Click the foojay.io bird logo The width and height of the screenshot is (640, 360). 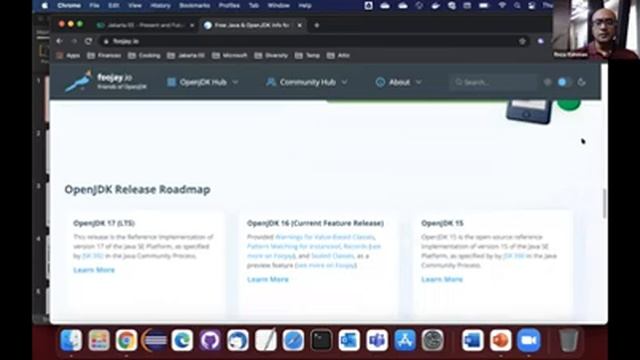pos(78,82)
